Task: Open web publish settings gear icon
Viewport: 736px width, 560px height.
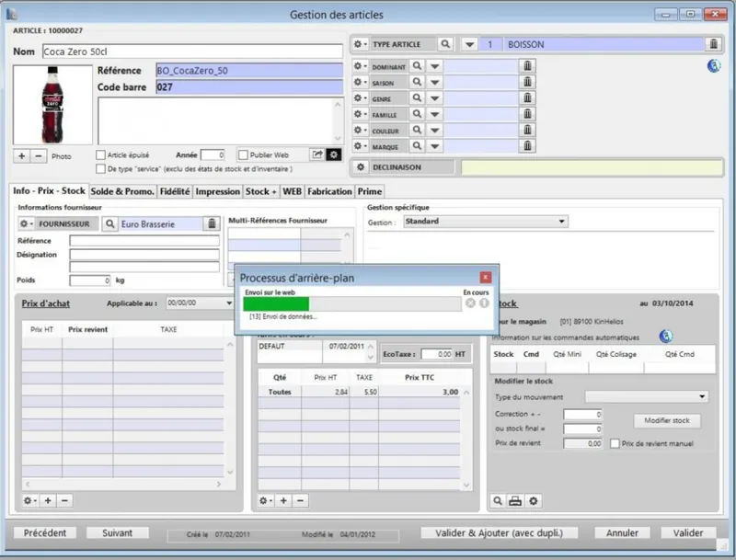Action: pyautogui.click(x=334, y=154)
